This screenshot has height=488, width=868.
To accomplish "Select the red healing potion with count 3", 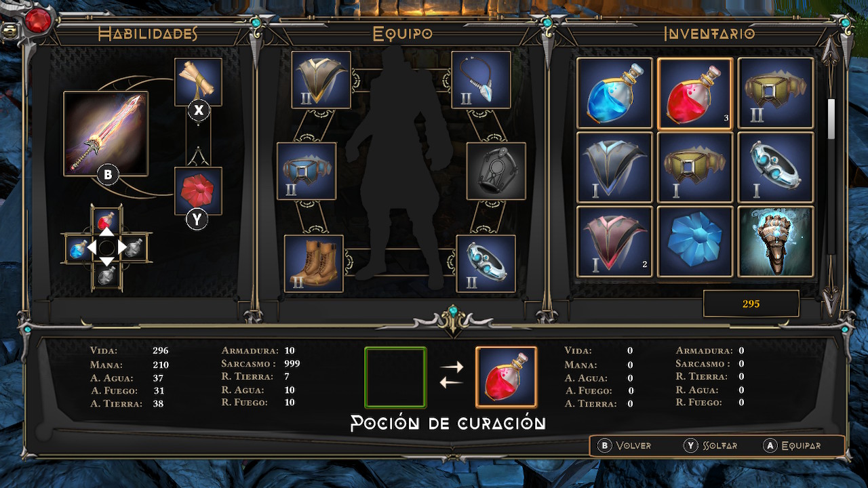I will pyautogui.click(x=695, y=93).
